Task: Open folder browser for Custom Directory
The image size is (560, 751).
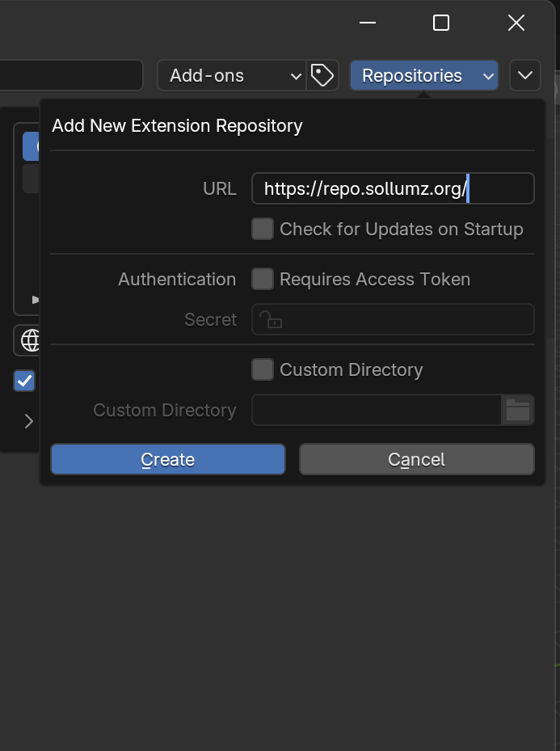Action: click(518, 410)
